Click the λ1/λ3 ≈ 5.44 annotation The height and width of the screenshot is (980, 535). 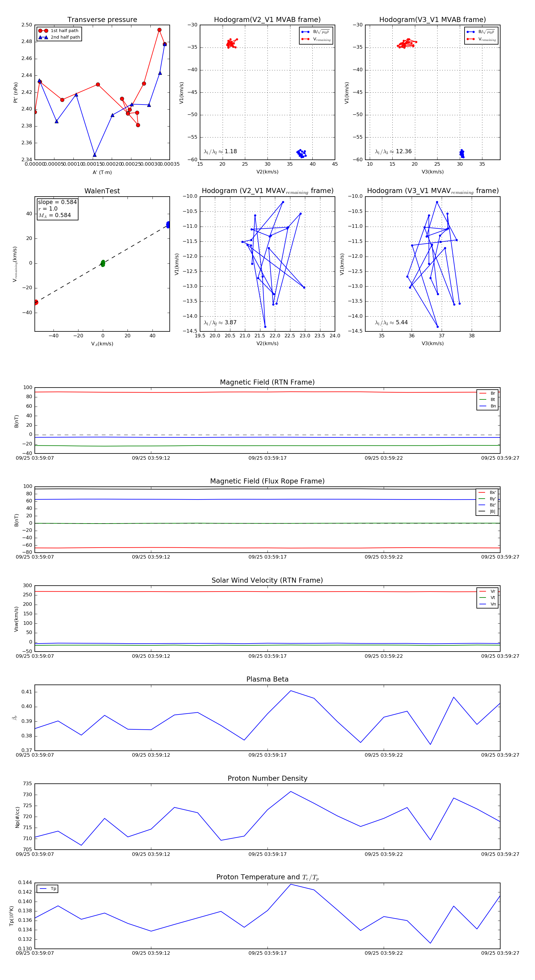[391, 323]
